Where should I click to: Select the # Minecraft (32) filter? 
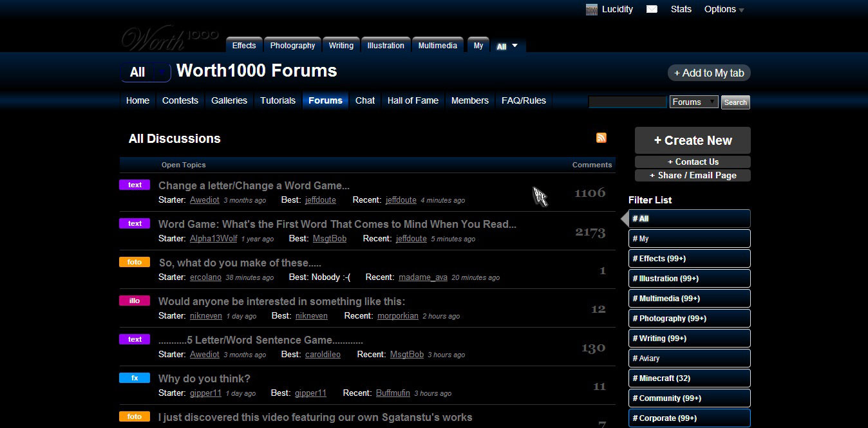[x=690, y=378]
